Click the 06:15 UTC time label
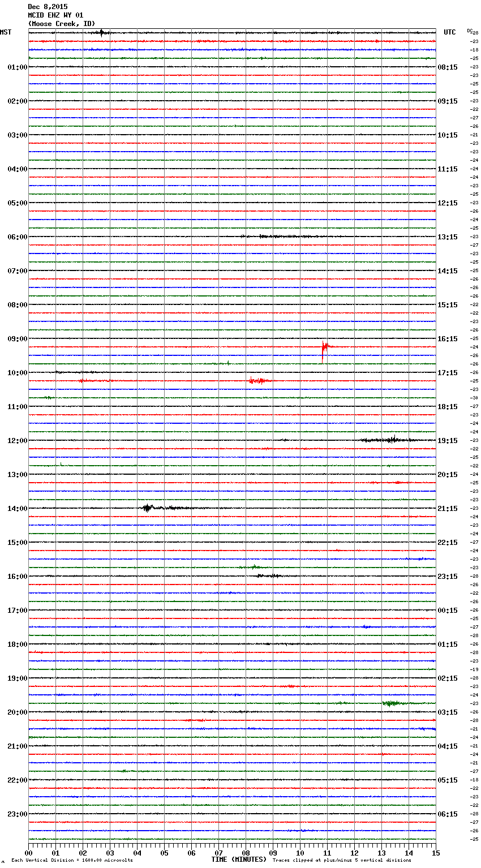This screenshot has height=868, width=481. pyautogui.click(x=448, y=814)
